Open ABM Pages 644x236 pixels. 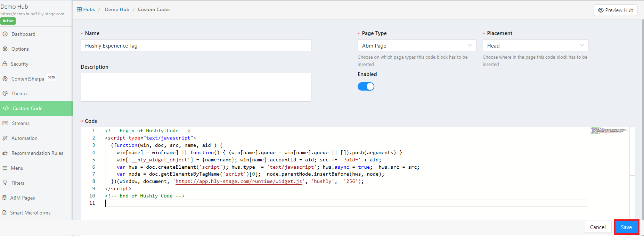point(36,198)
